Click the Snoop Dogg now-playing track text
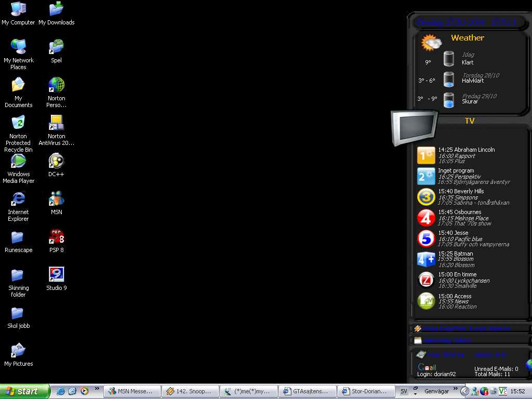This screenshot has height=399, width=532. tap(467, 328)
